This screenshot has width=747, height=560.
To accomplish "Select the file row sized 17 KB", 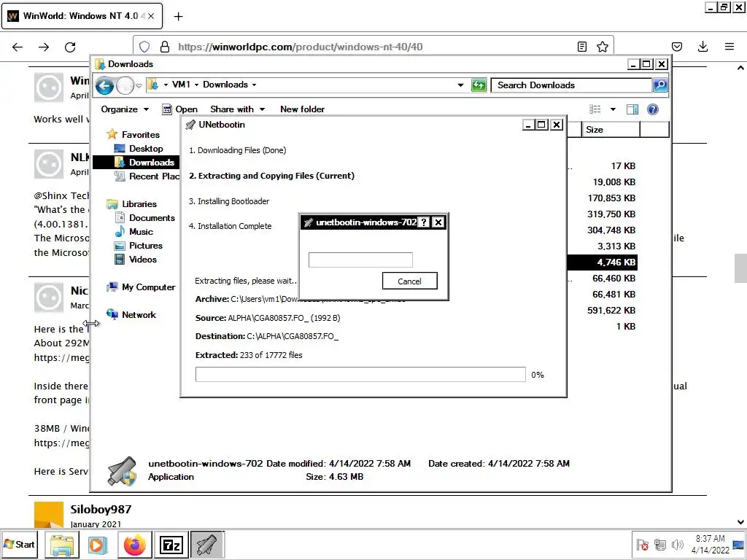I will coord(602,166).
